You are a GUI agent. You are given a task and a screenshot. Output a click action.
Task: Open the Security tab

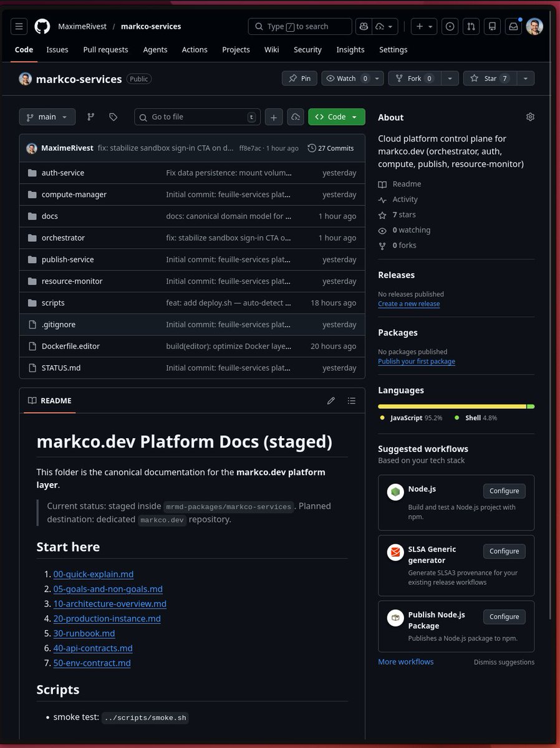(307, 50)
